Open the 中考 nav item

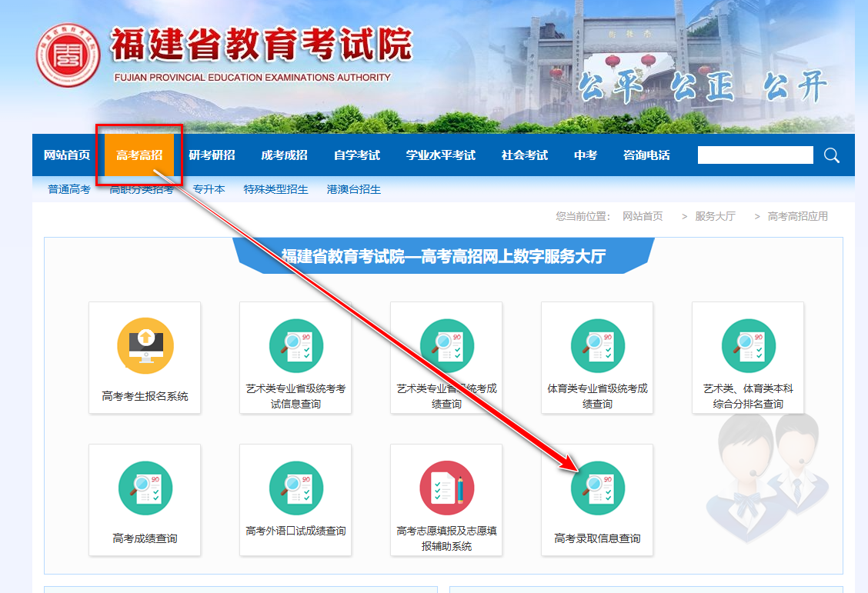coord(586,155)
